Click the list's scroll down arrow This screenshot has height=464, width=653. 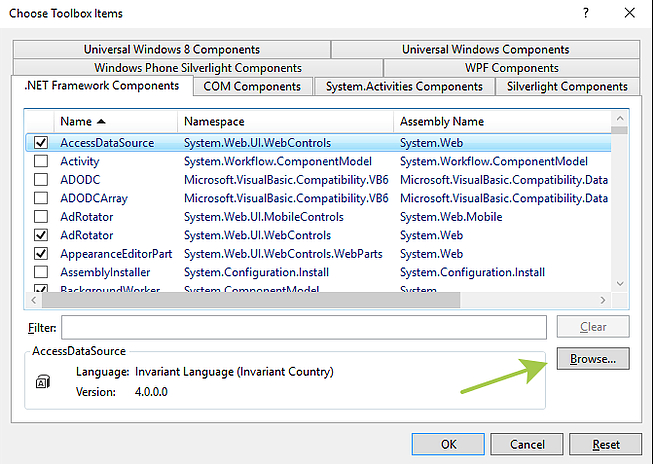tap(620, 284)
